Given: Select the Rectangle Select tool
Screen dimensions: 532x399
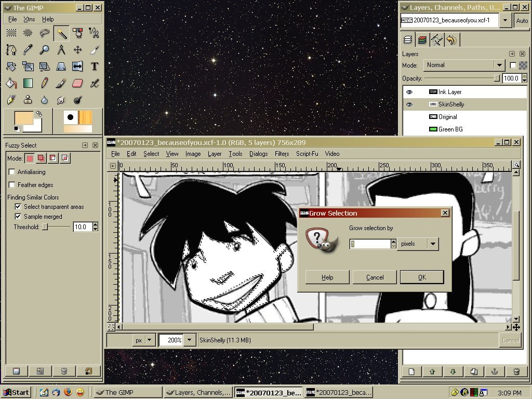Looking at the screenshot, I should tap(11, 33).
